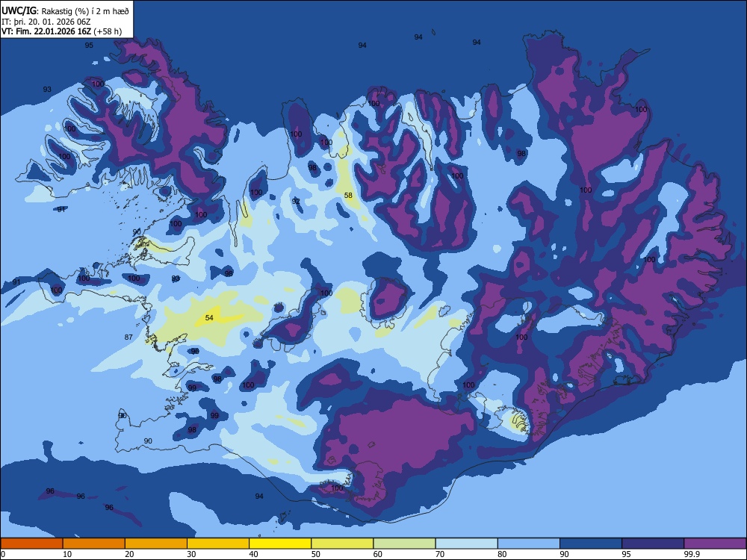Click the 10–20 orange legend swatch
This screenshot has width=747, height=560.
pyautogui.click(x=94, y=544)
